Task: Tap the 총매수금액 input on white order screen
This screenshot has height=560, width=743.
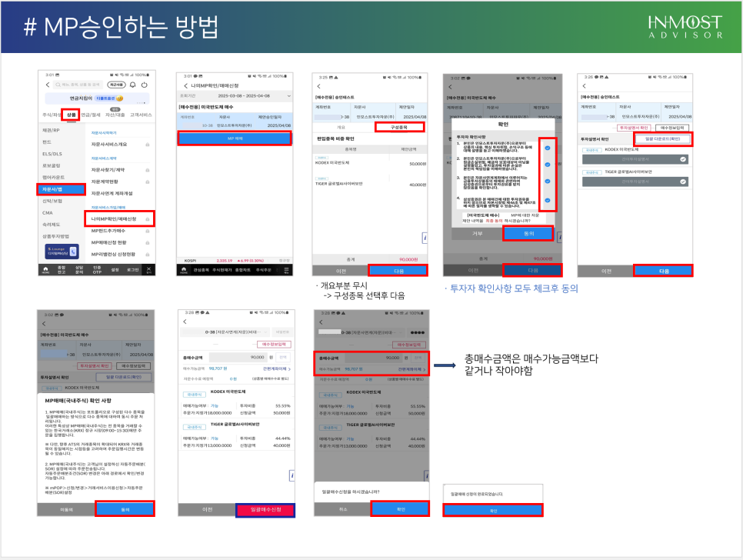Action: pyautogui.click(x=238, y=357)
